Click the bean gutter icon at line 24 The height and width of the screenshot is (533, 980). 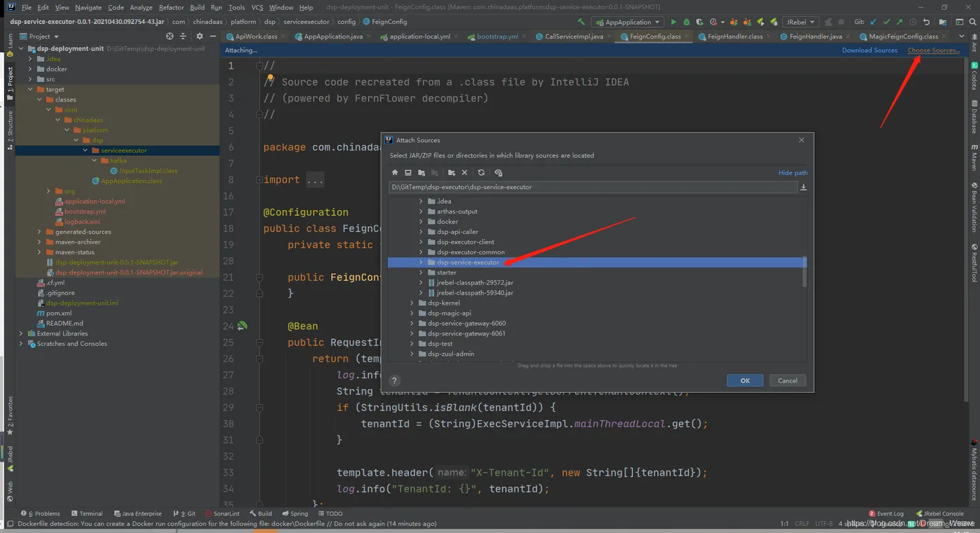(x=242, y=326)
